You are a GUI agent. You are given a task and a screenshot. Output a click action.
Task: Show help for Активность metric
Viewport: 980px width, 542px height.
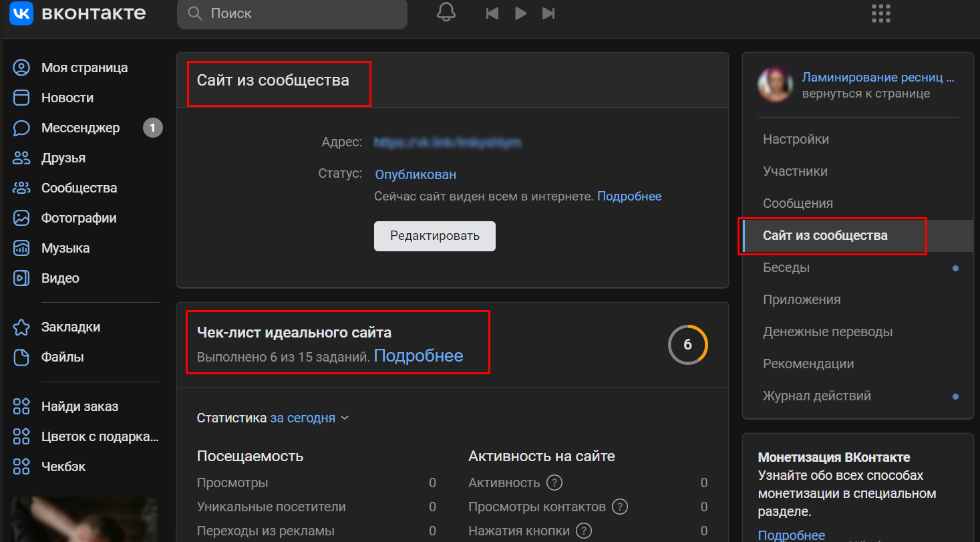pos(554,483)
